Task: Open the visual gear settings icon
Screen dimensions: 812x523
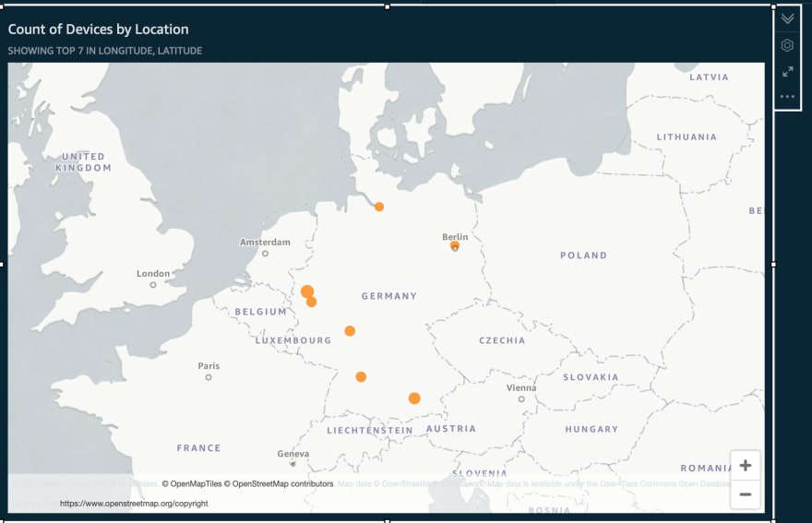Action: (787, 45)
